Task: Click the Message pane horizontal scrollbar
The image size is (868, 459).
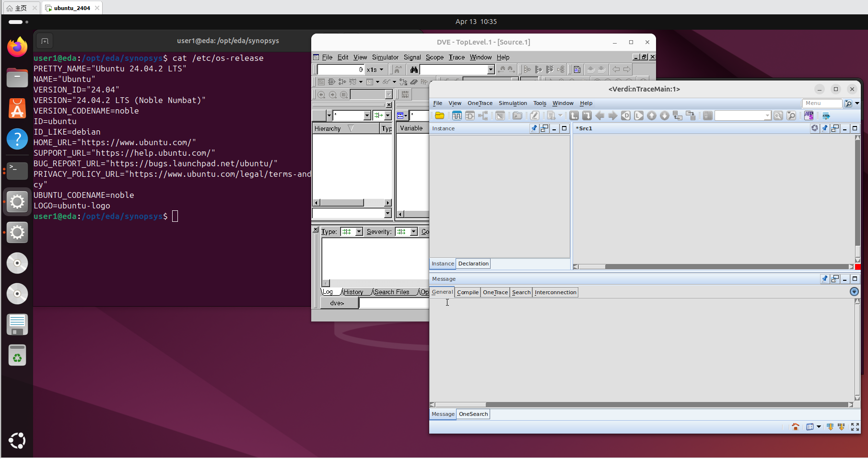Action: coord(641,405)
